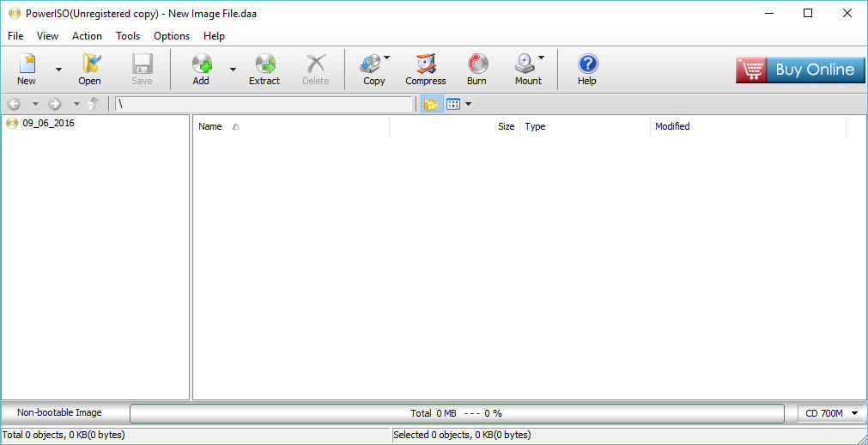
Task: Minimize the PowerISO window
Action: point(768,13)
